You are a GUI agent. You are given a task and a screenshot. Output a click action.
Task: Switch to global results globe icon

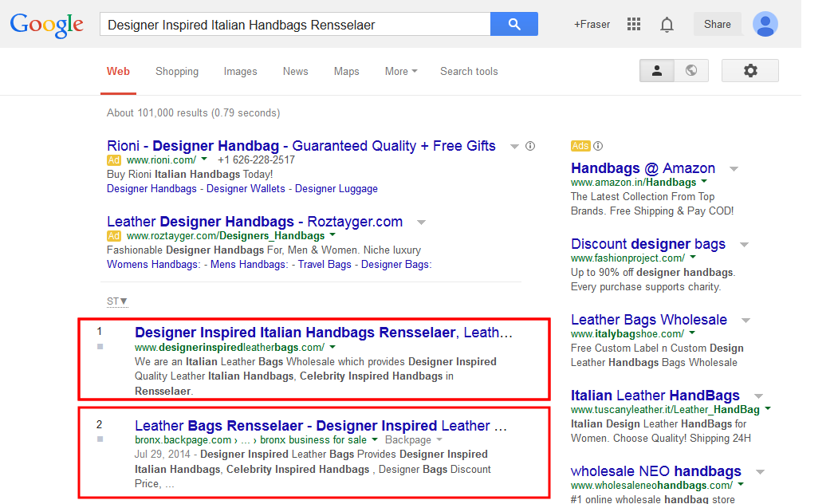(691, 70)
